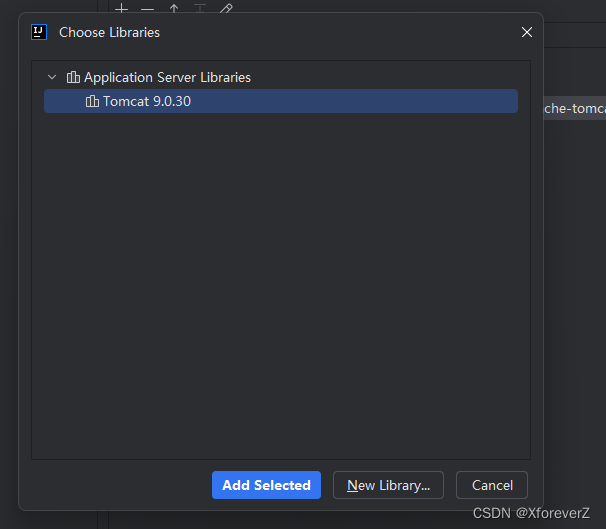606x529 pixels.
Task: Select the Tomcat 9.0.30 text entry
Action: (x=147, y=101)
